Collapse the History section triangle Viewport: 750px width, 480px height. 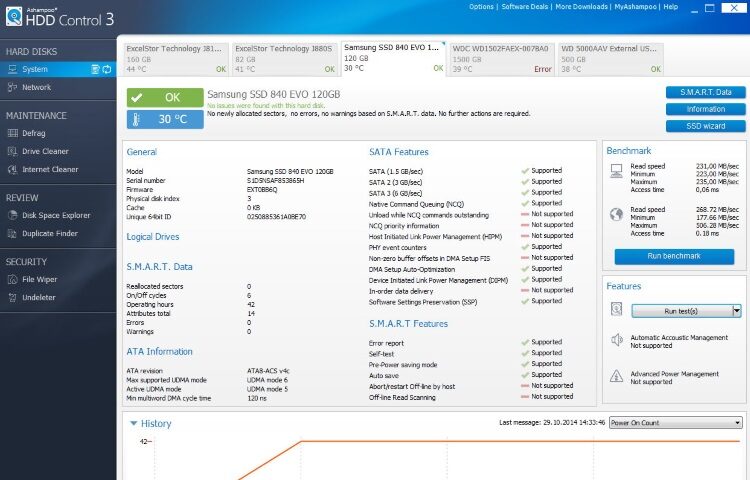click(134, 424)
